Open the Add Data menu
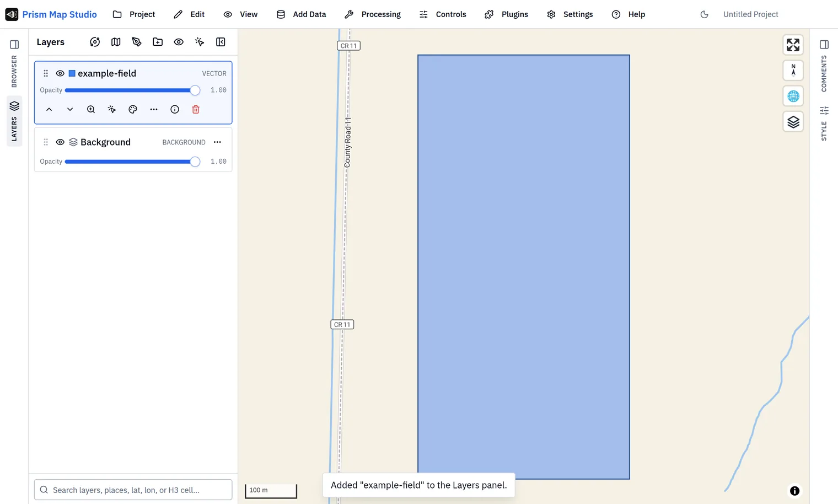Screen dimensions: 838x504 301,14
